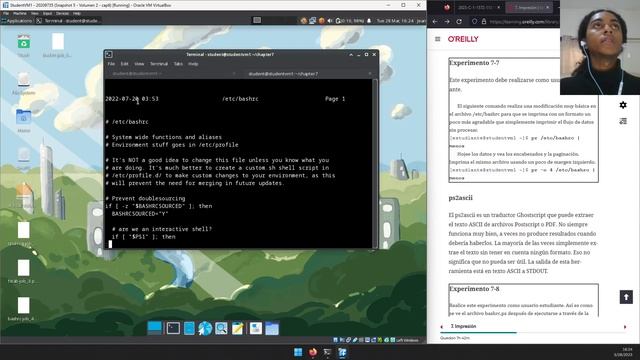Open terminal Tabs menu
Screen dimensions: 640x360
[x=178, y=64]
